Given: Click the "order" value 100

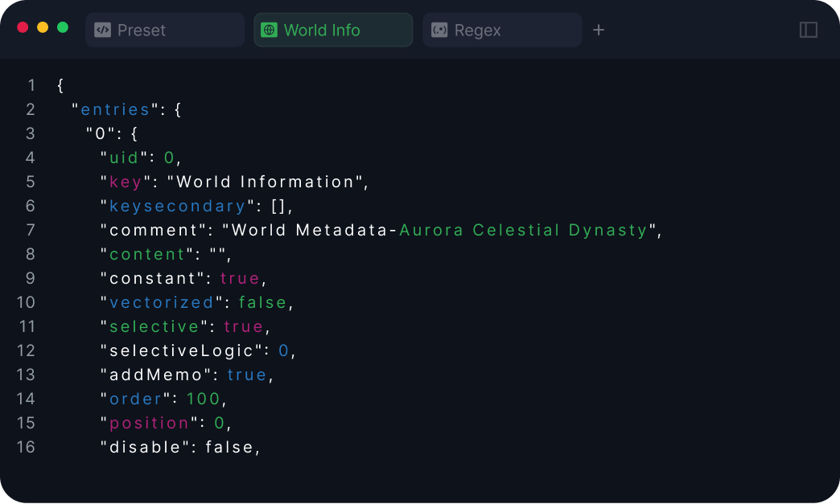Looking at the screenshot, I should pyautogui.click(x=203, y=399).
